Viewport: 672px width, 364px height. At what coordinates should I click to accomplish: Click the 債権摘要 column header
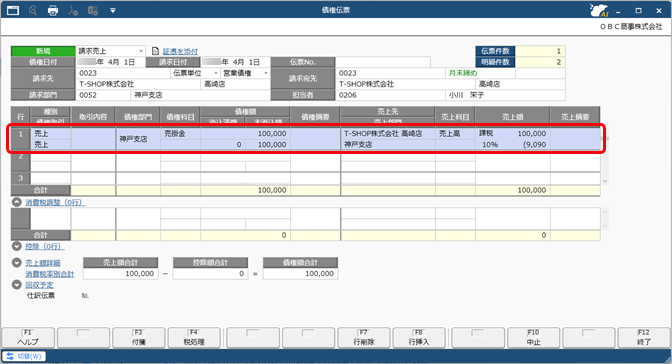pyautogui.click(x=315, y=117)
